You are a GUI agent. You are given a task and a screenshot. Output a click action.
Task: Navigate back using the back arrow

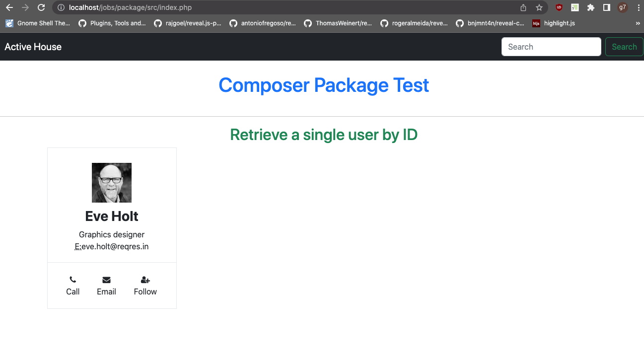tap(9, 7)
